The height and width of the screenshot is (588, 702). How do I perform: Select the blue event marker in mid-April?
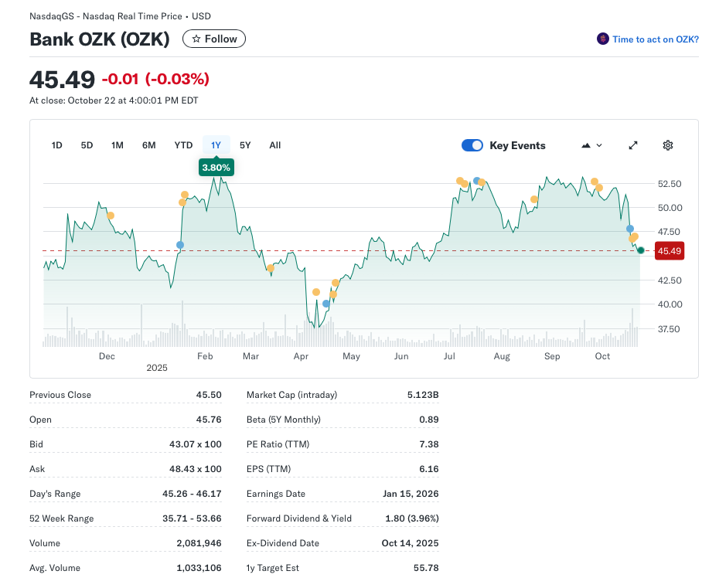[x=326, y=304]
